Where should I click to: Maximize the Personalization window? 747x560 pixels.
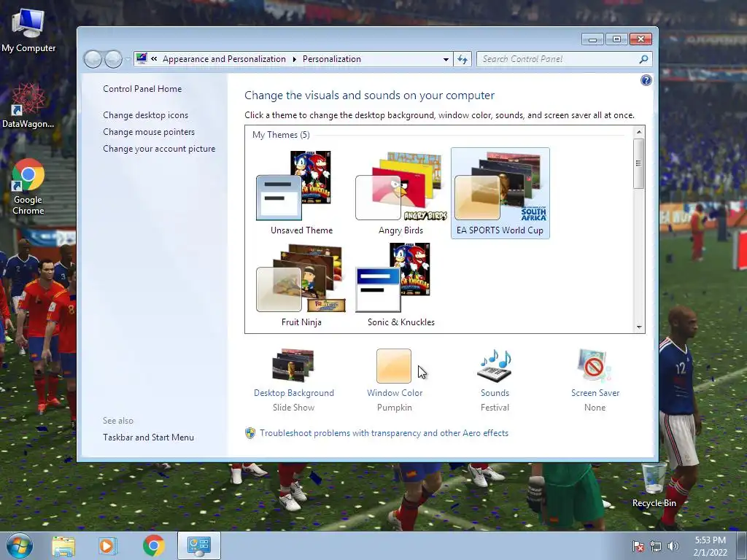tap(616, 39)
